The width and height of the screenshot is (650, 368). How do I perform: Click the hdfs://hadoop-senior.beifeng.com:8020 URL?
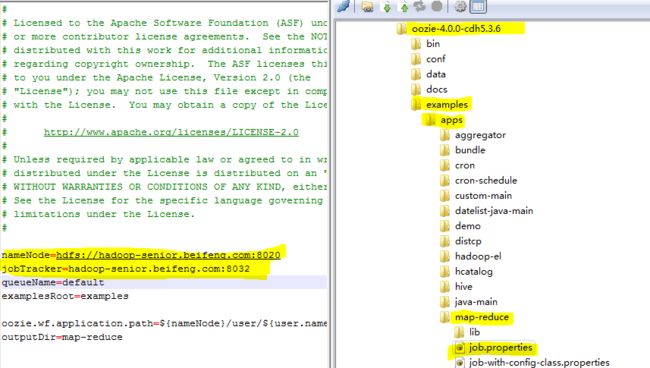tap(168, 255)
